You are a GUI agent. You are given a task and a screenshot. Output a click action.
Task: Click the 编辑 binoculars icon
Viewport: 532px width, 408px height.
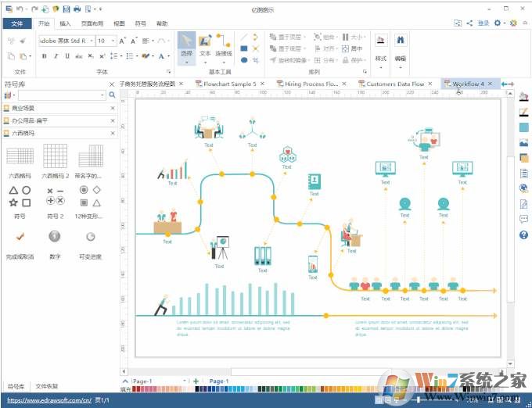point(401,40)
